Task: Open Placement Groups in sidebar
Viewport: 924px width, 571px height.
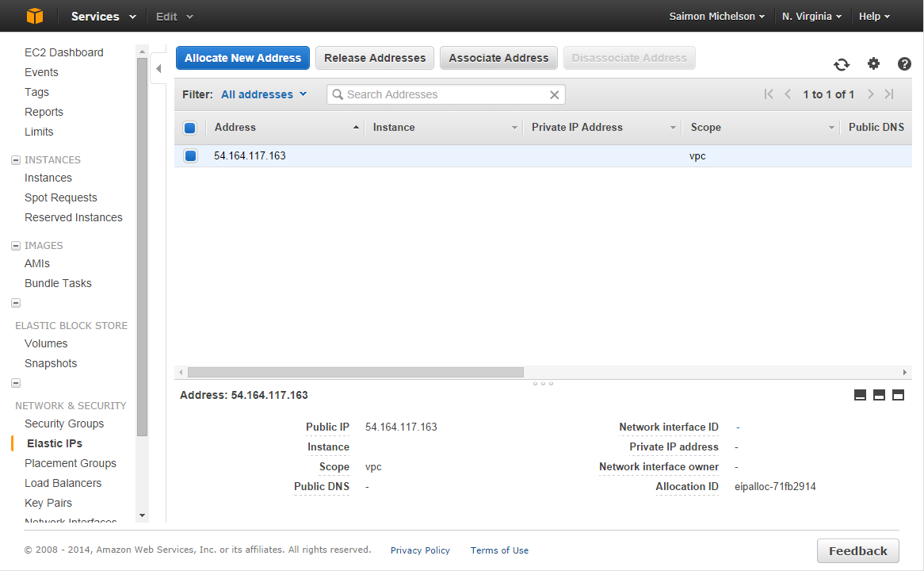Action: (70, 464)
